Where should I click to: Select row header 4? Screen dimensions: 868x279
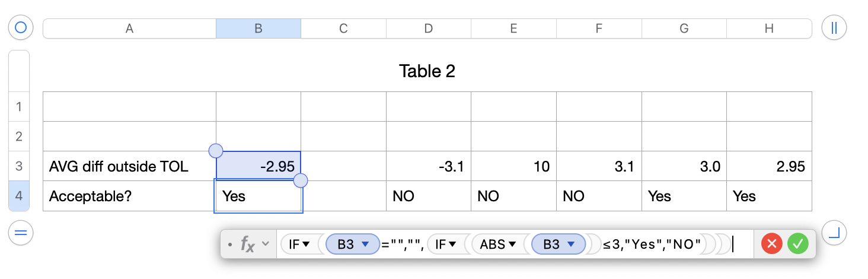pos(19,196)
